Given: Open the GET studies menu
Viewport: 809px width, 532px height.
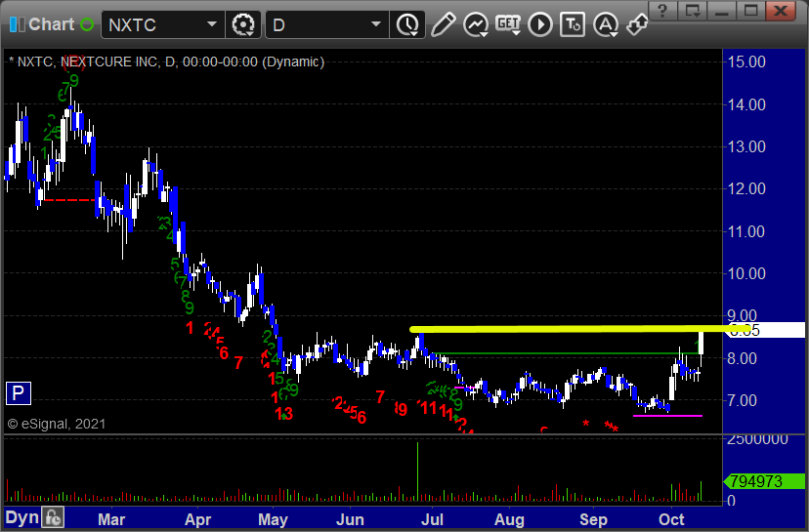Looking at the screenshot, I should [508, 24].
